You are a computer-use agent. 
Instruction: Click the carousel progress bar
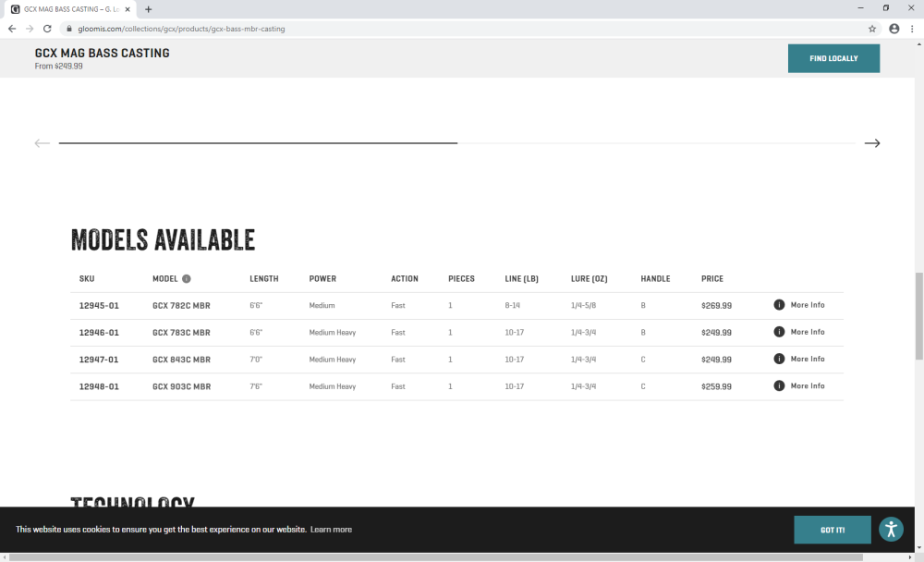pyautogui.click(x=456, y=142)
